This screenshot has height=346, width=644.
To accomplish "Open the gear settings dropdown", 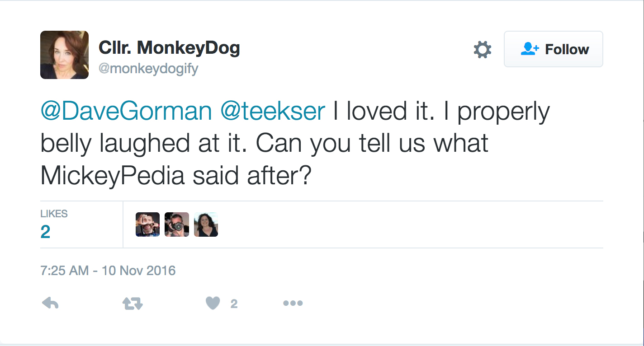I will click(482, 49).
